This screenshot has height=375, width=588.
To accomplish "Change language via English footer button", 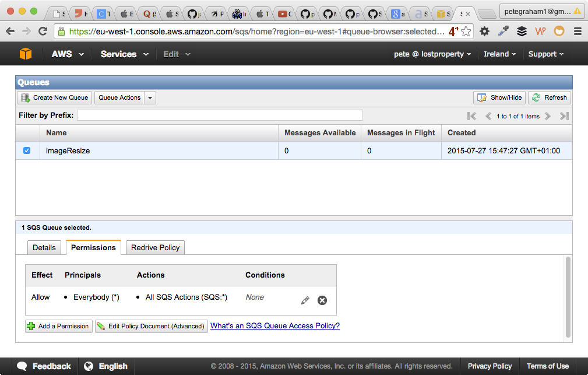I will 105,366.
